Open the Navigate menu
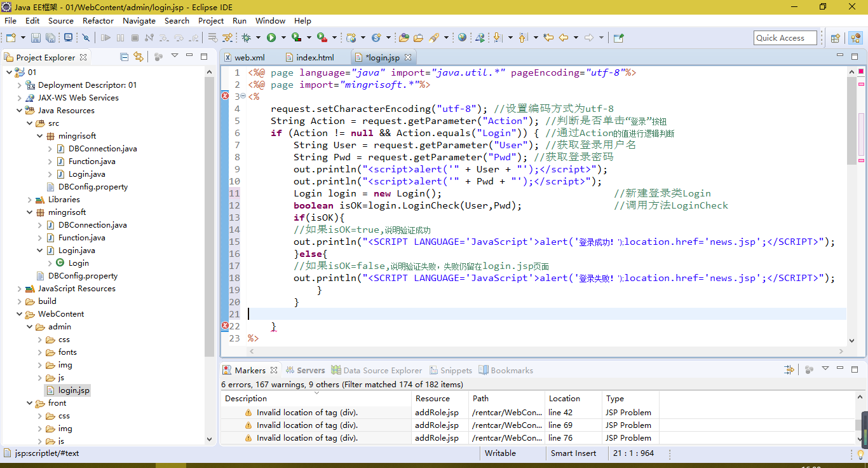Screen dimensions: 868x468 click(139, 20)
